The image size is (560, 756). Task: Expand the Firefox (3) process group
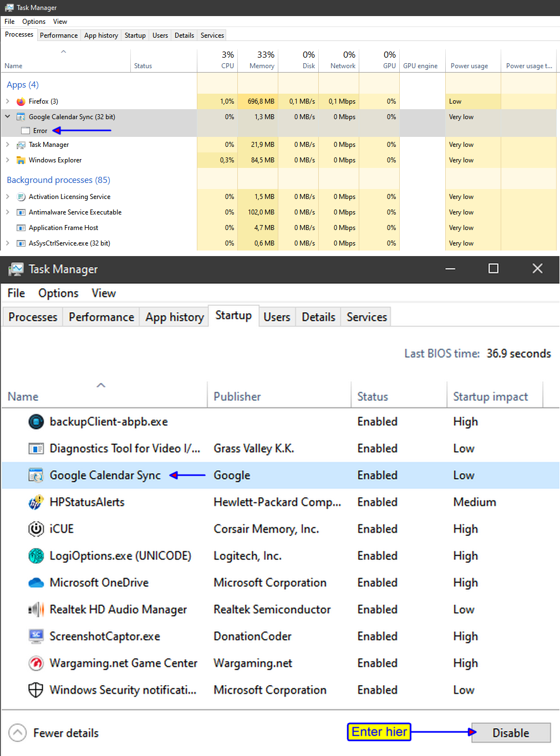(x=8, y=101)
